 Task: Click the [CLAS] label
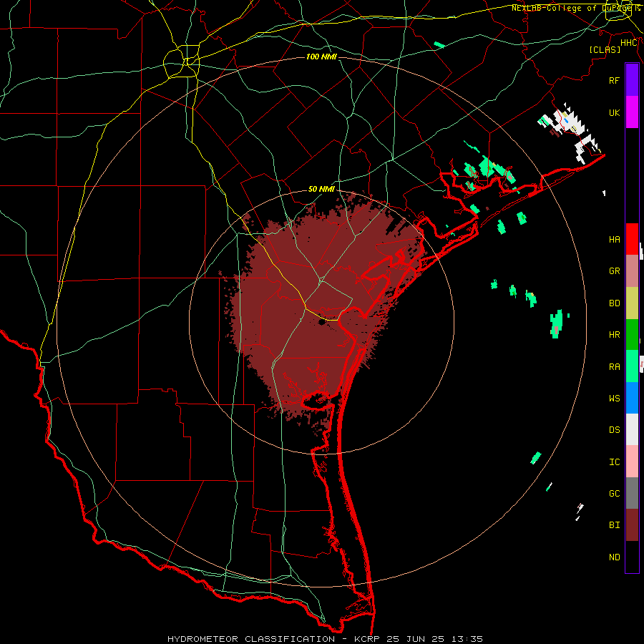pos(605,49)
